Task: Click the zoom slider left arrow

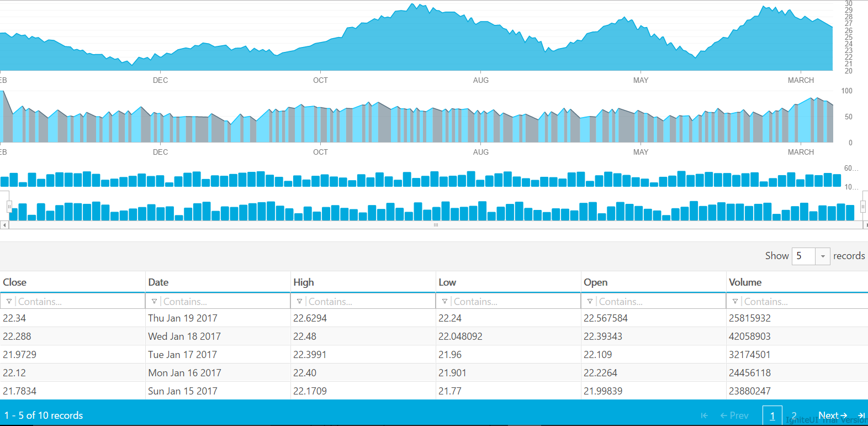Action: [x=4, y=225]
